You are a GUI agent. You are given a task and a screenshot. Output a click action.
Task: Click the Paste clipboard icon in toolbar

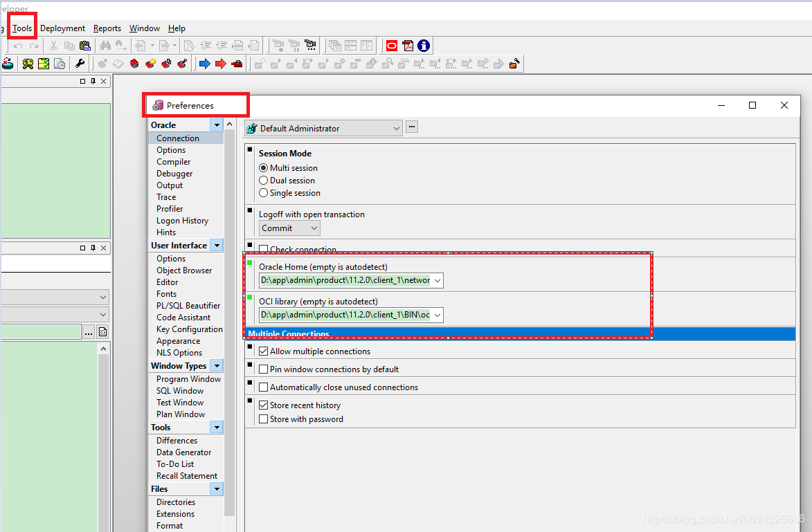tap(85, 46)
